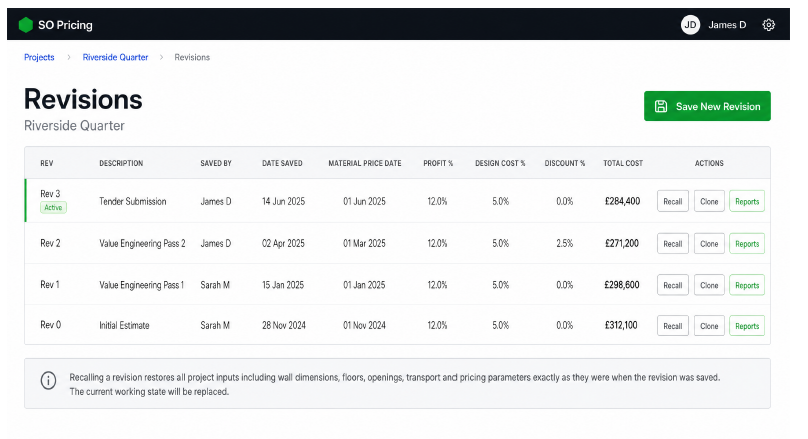
Task: Click the Active badge under Rev 3
Action: point(53,207)
